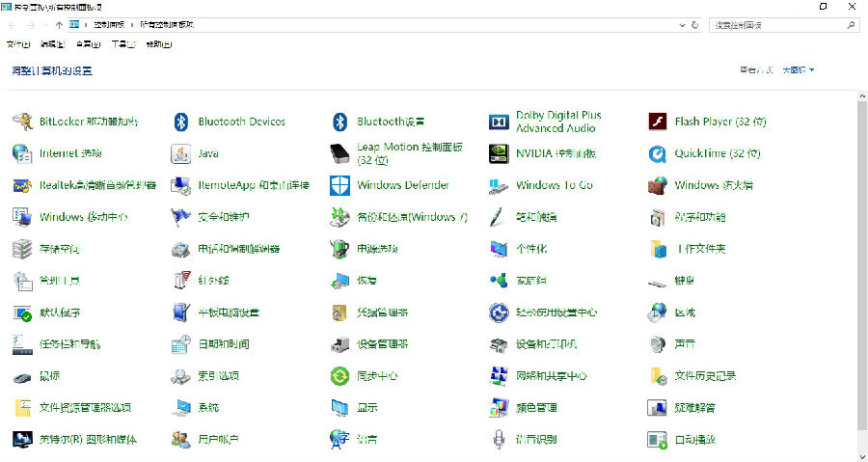Launch the NVIDIA control panel icon
Image resolution: width=868 pixels, height=462 pixels.
(x=499, y=153)
